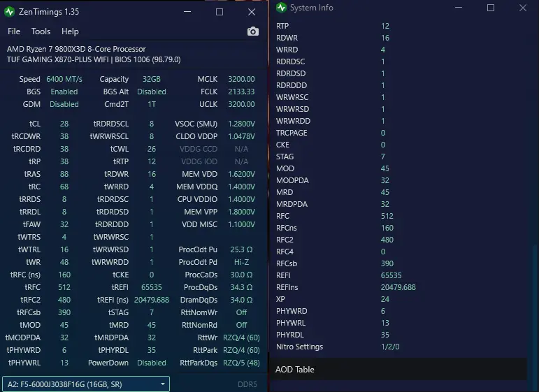
Task: Click the VSOC (SMU) 1.2800V value
Action: pyautogui.click(x=241, y=124)
